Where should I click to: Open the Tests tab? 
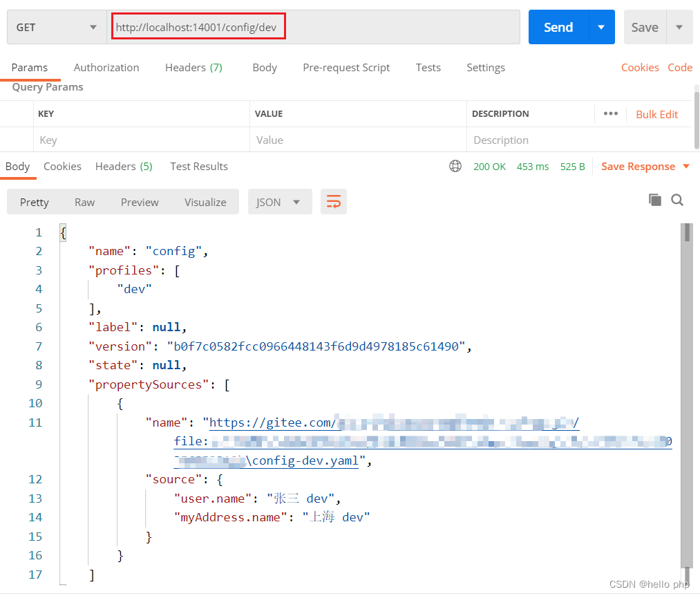pos(428,68)
